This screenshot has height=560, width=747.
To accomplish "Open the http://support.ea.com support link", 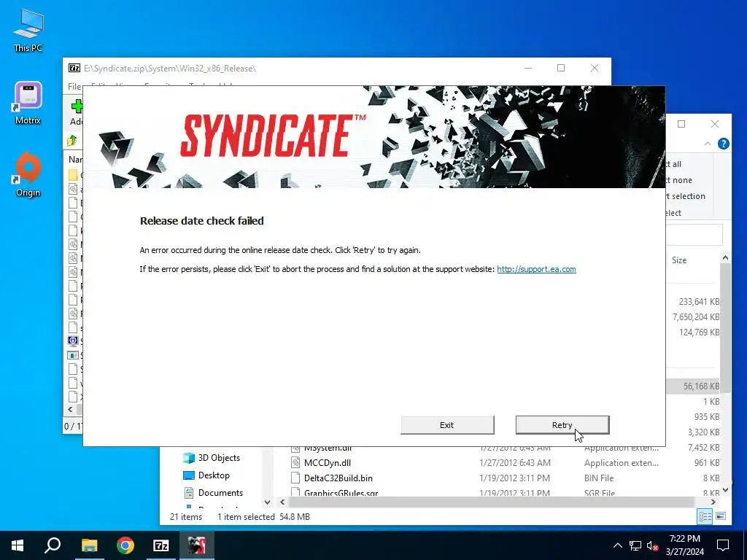I will pos(536,269).
